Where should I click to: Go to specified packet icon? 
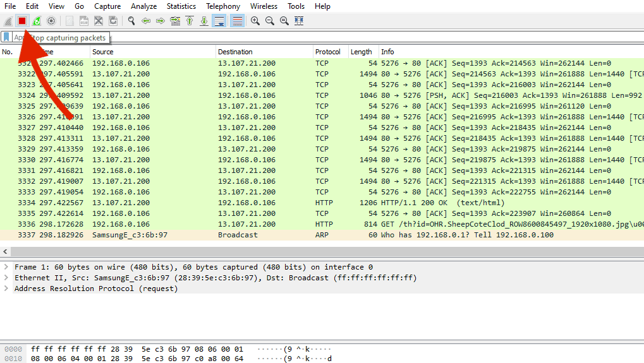coord(175,21)
